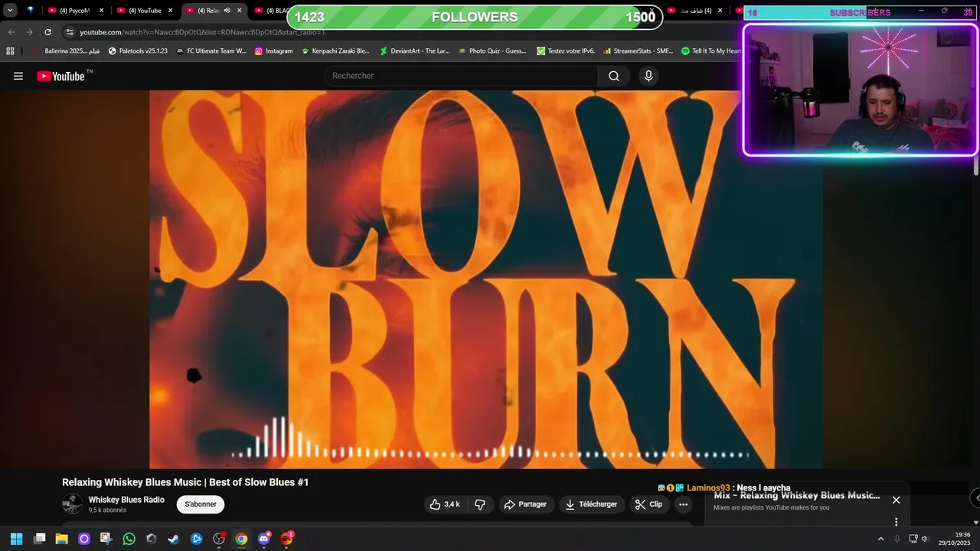This screenshot has height=551, width=980.
Task: Open the FC Ultimate Team W... bookmark
Action: click(x=211, y=51)
